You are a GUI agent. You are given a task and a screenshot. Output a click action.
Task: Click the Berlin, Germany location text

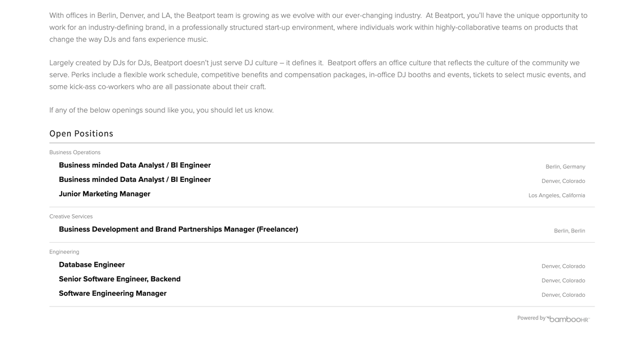point(566,167)
